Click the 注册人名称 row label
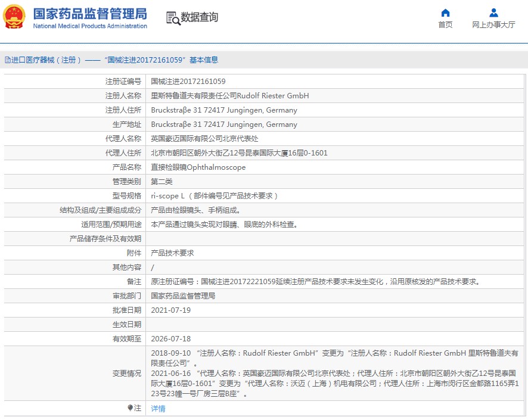 [x=123, y=95]
